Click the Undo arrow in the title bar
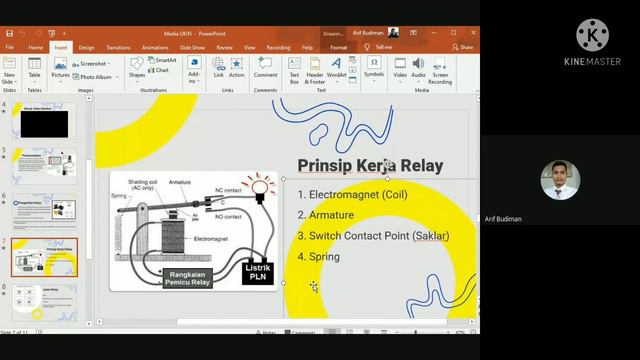 22,33
